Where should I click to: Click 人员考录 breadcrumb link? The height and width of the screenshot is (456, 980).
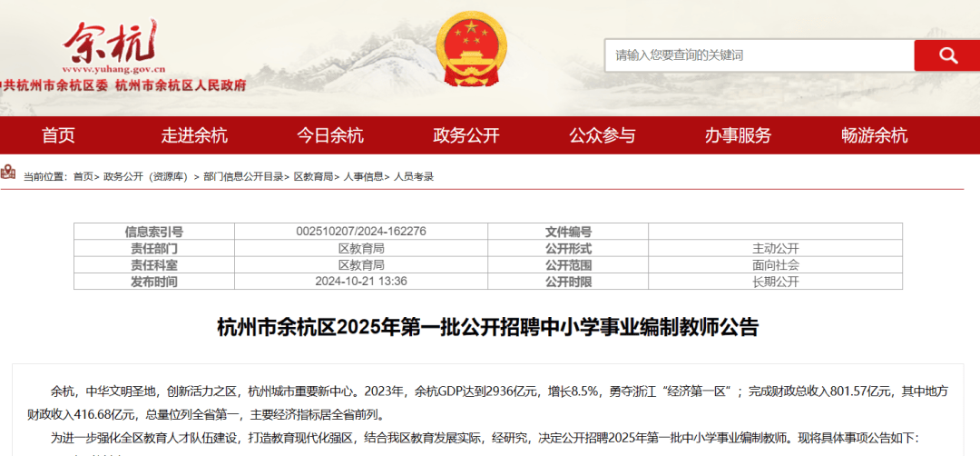[x=414, y=176]
